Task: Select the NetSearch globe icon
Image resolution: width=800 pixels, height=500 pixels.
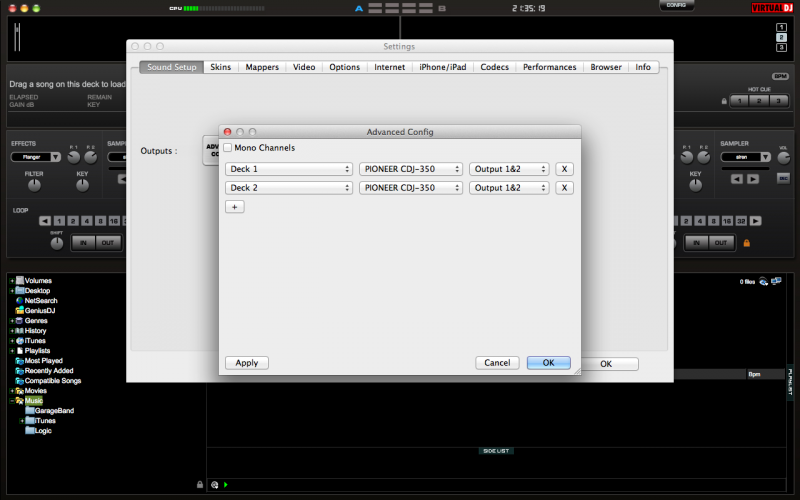Action: [x=20, y=301]
